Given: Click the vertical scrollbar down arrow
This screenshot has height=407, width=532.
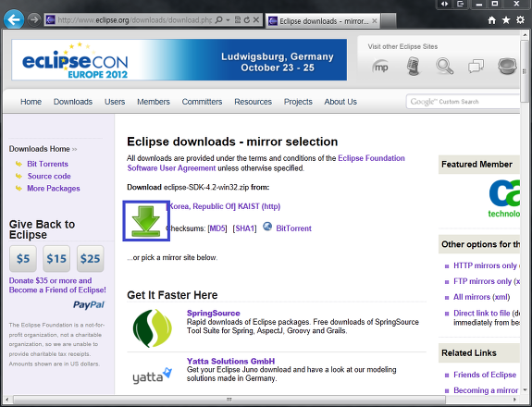Looking at the screenshot, I should 525,390.
